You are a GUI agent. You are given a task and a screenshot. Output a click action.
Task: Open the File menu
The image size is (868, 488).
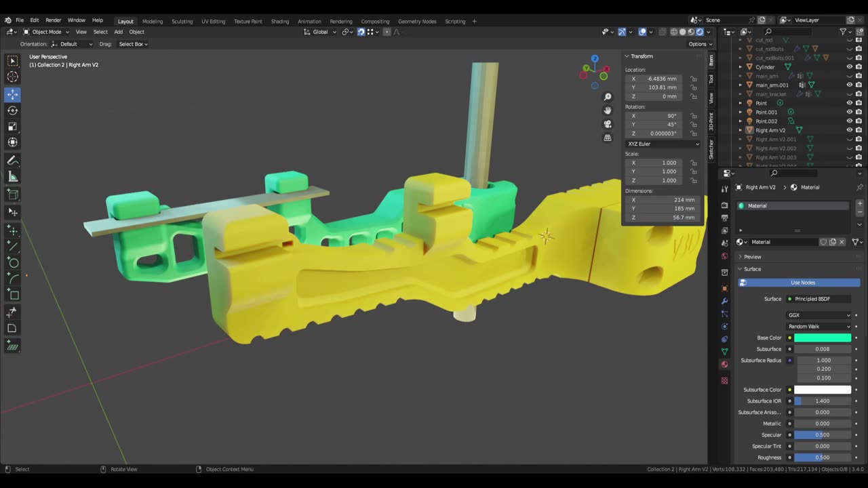tap(20, 20)
